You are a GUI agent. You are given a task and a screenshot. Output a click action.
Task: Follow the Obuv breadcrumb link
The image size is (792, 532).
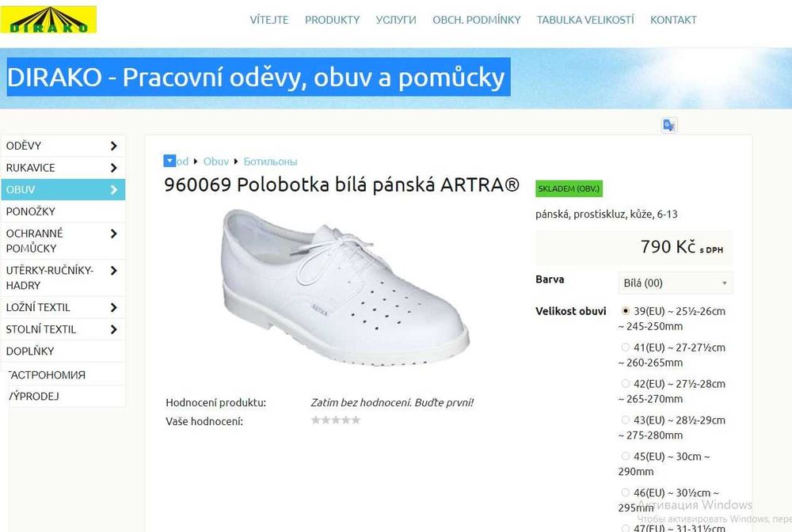point(215,161)
